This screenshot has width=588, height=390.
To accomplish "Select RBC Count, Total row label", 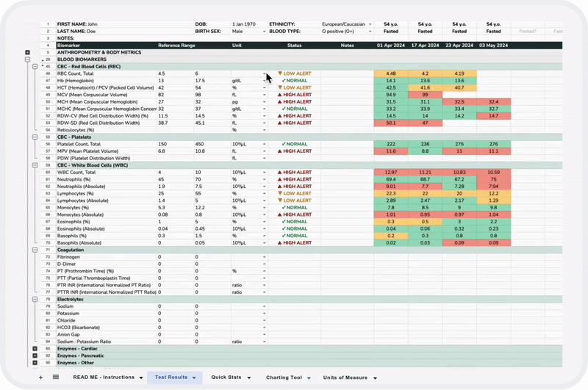I will click(x=76, y=73).
